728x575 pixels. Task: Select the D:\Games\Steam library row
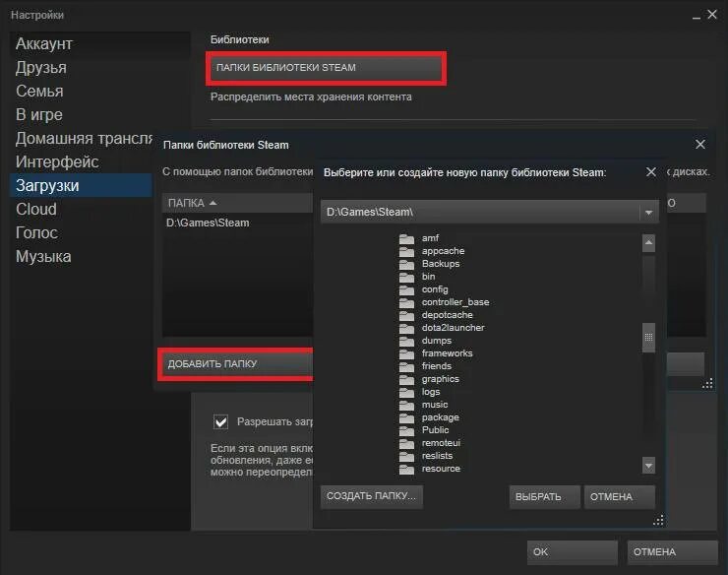(x=237, y=224)
